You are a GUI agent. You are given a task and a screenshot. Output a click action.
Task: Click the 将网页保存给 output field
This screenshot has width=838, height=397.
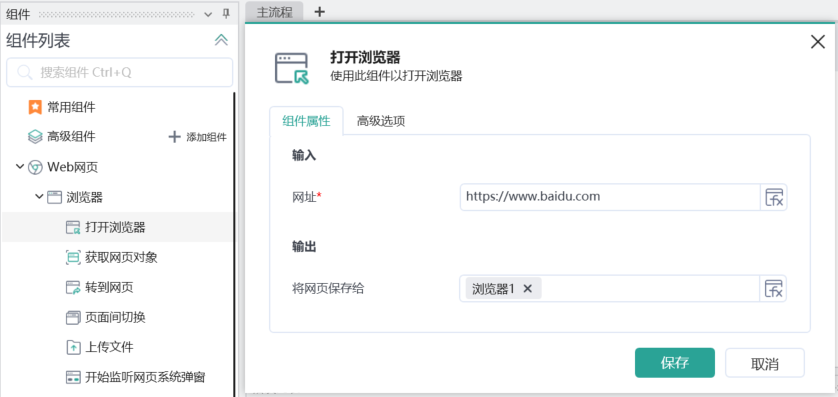pyautogui.click(x=610, y=289)
